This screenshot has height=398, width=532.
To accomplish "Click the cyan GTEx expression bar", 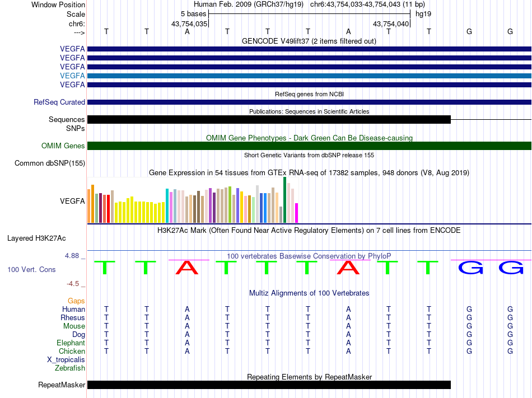I will (x=167, y=206).
